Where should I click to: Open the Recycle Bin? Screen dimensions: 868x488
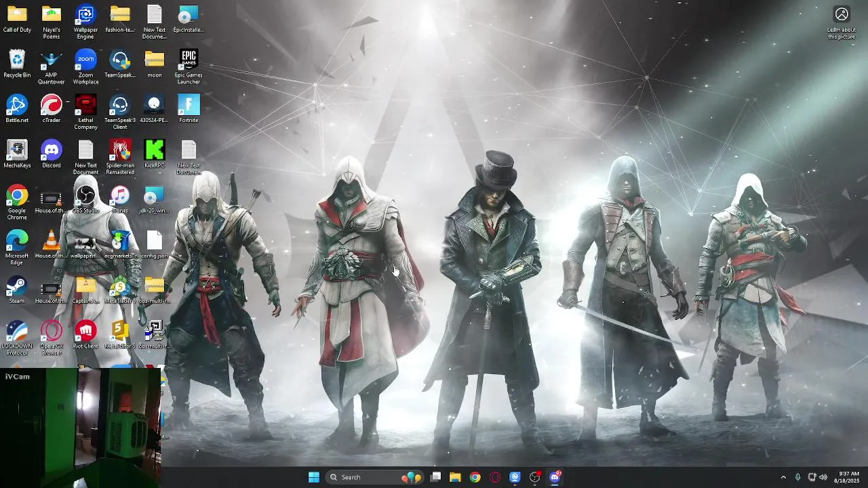click(17, 64)
